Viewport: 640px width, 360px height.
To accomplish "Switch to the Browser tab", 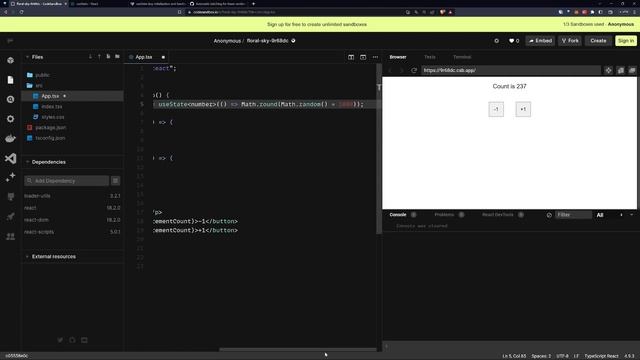I will tap(398, 57).
